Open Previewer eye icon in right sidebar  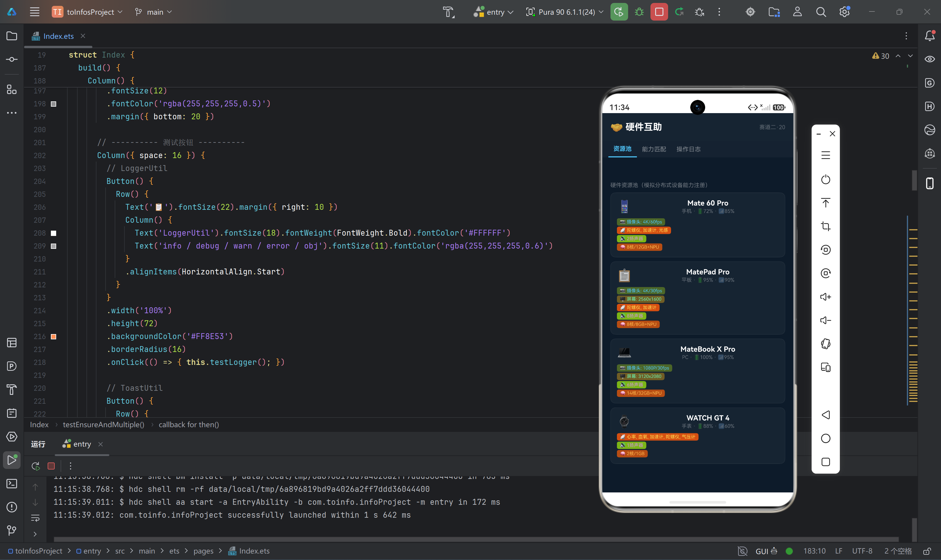(x=930, y=59)
